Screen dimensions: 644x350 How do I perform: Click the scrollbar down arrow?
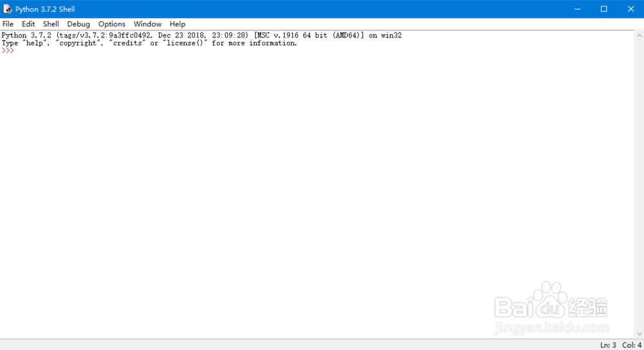point(639,334)
